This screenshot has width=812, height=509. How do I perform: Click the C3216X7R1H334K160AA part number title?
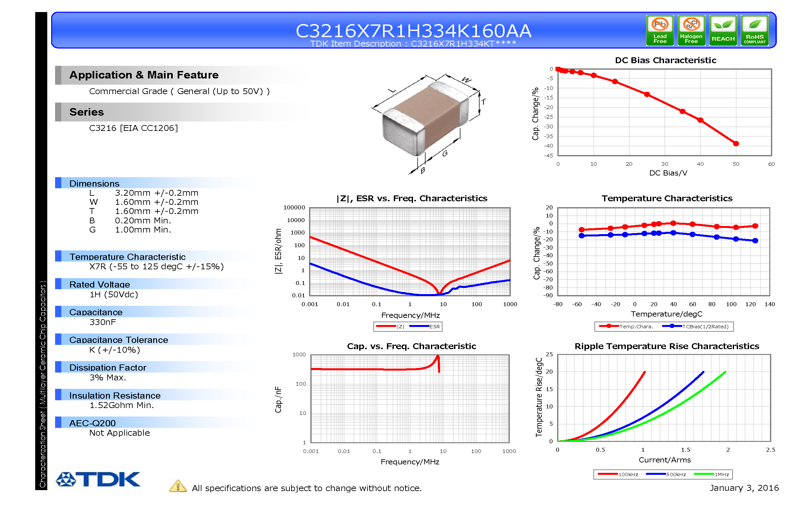[413, 31]
